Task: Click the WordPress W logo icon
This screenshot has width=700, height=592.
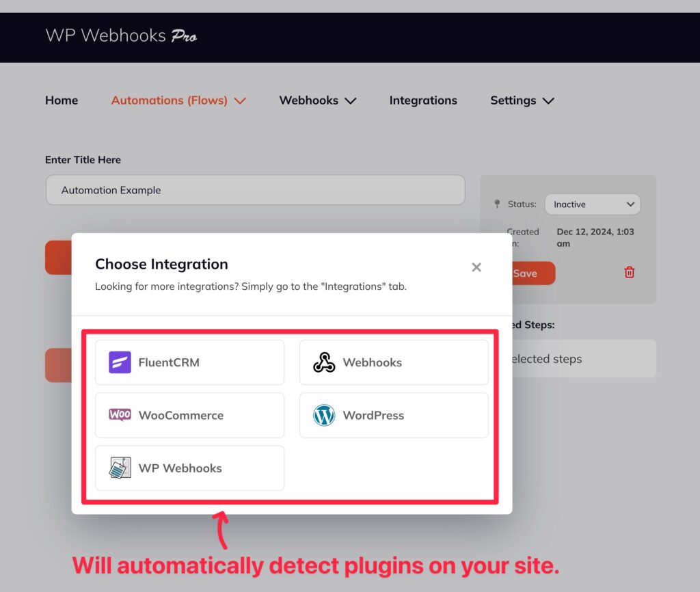Action: pyautogui.click(x=324, y=415)
